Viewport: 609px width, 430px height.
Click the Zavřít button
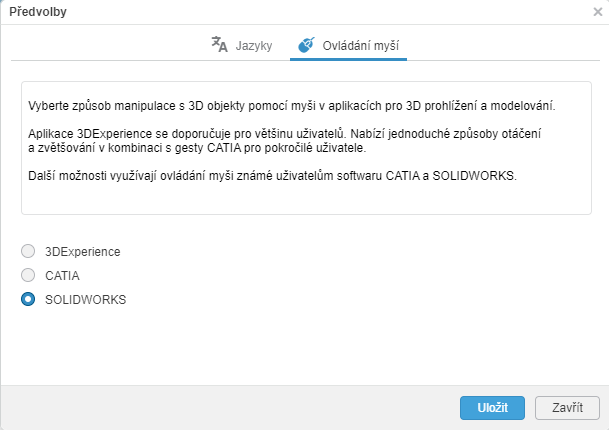pos(567,408)
